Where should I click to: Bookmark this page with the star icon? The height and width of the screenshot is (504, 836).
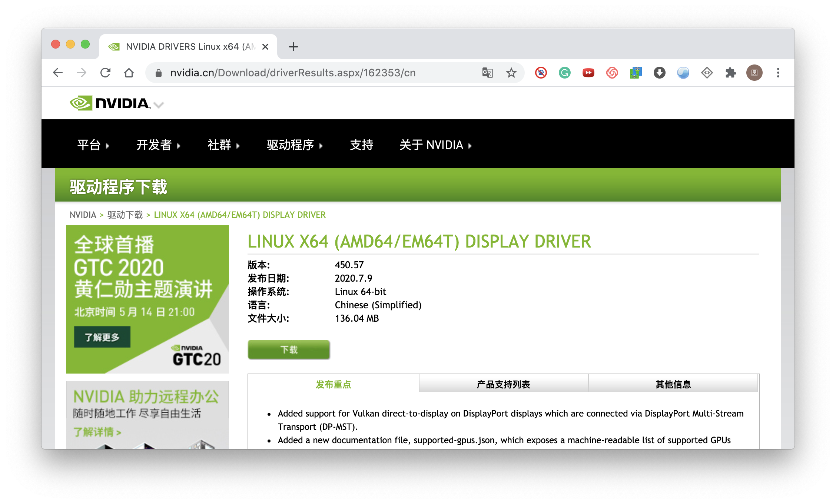tap(511, 73)
